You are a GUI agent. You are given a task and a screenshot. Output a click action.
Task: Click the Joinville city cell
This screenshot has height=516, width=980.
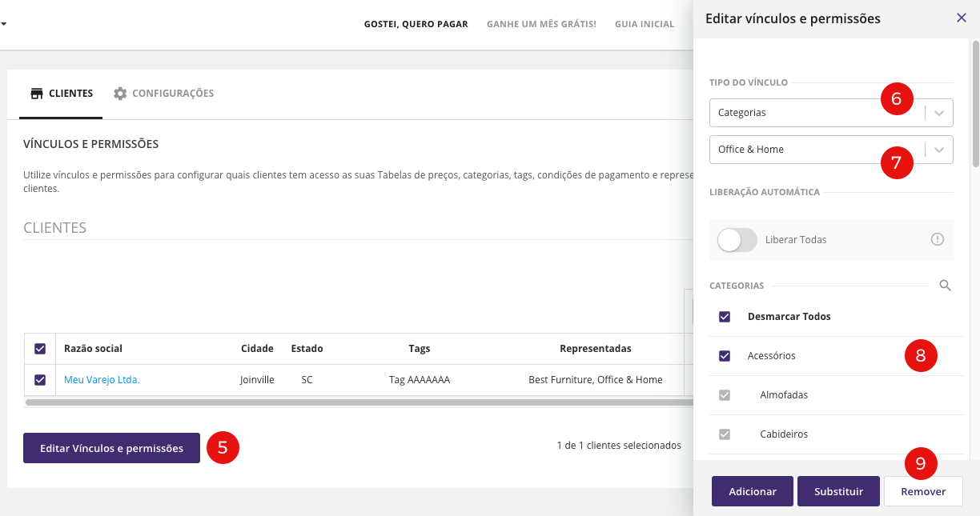coord(257,380)
